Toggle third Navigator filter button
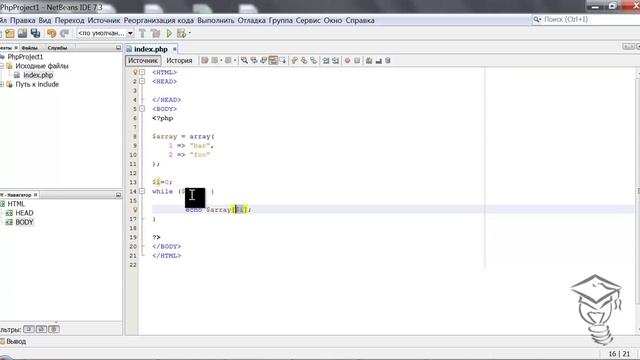 54,329
